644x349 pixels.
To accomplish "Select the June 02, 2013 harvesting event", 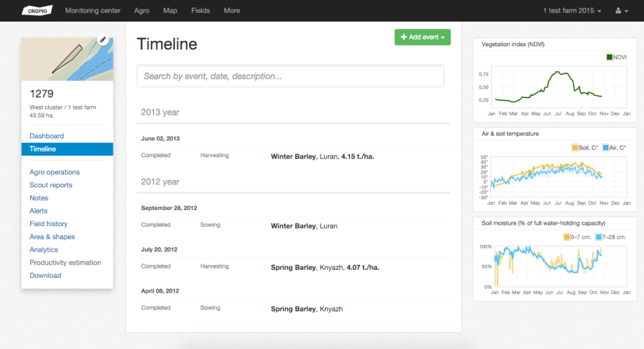I will 292,156.
